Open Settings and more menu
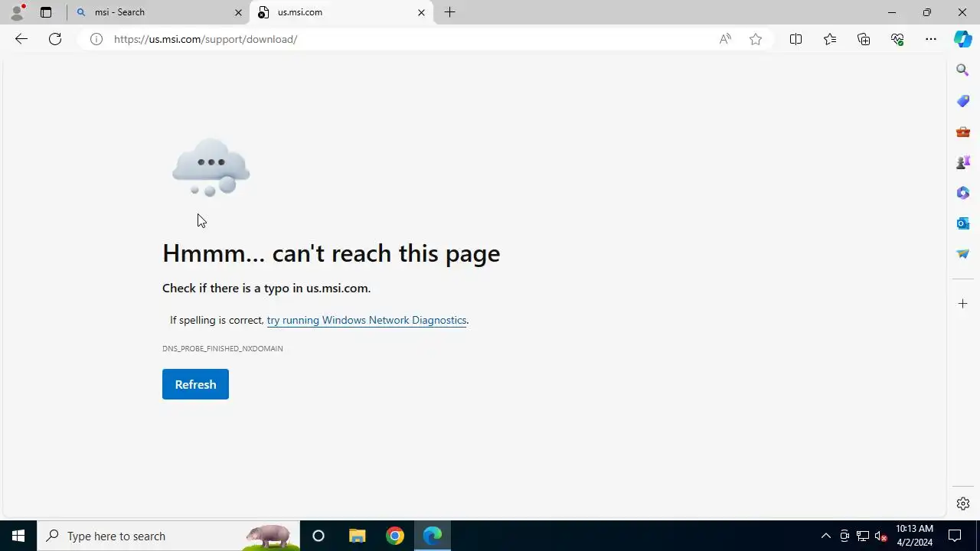Image resolution: width=980 pixels, height=551 pixels. (931, 39)
